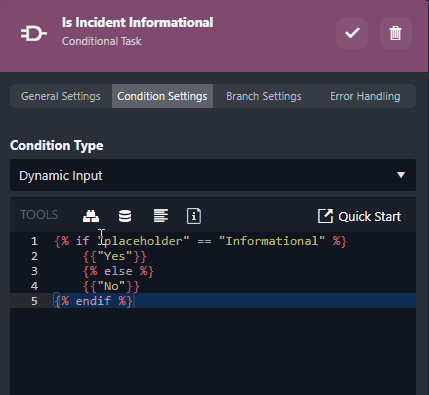Open the info document tool icon
This screenshot has width=429, height=395.
(194, 216)
